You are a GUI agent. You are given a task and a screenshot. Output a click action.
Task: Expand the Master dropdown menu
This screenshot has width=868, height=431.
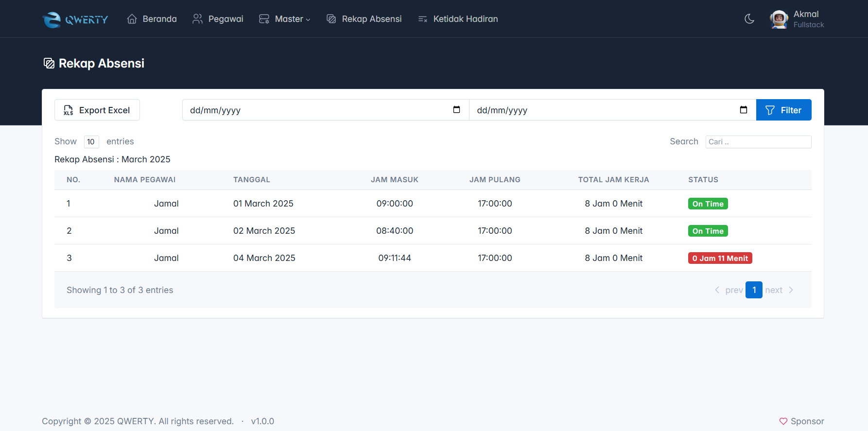292,19
